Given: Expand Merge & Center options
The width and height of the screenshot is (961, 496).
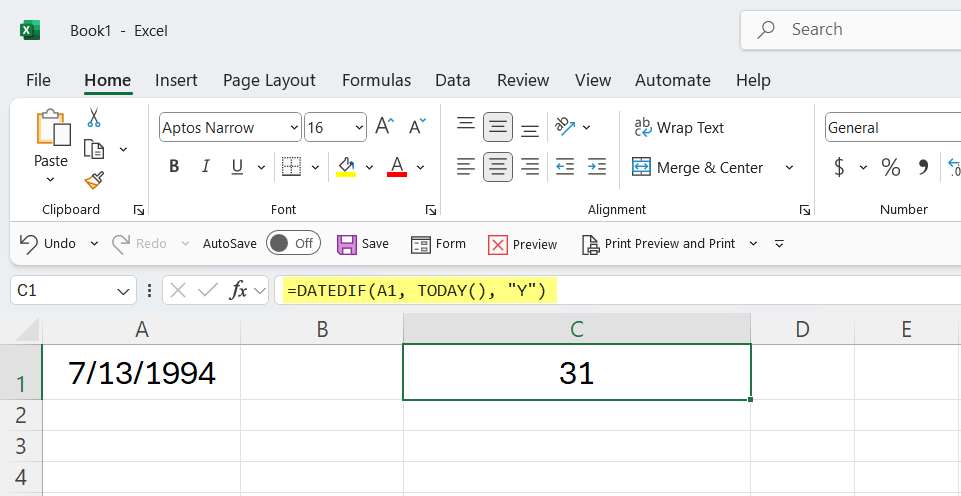Looking at the screenshot, I should [789, 167].
